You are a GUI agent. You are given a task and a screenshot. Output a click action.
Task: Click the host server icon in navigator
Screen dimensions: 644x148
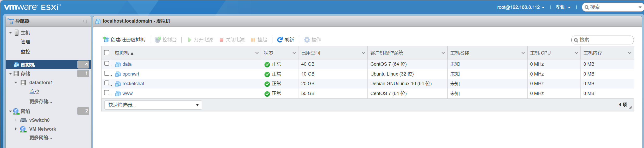[17, 33]
